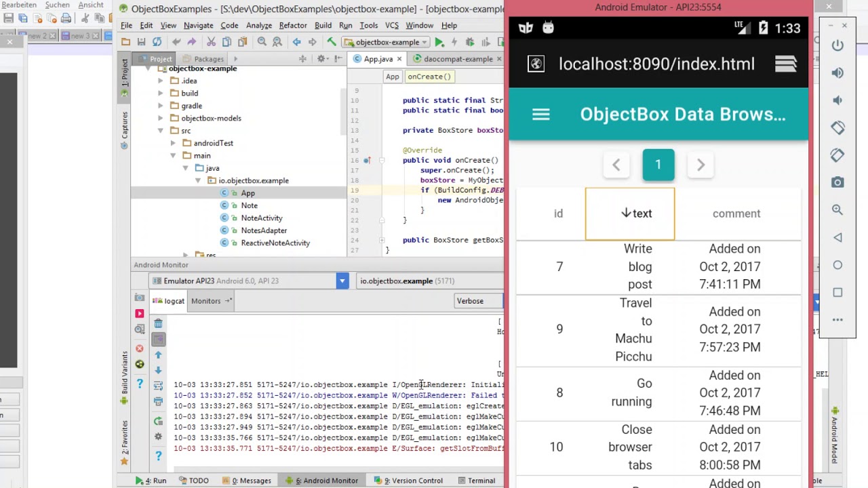Click the Synchronize toolbar icon
Image resolution: width=868 pixels, height=488 pixels.
[x=157, y=42]
